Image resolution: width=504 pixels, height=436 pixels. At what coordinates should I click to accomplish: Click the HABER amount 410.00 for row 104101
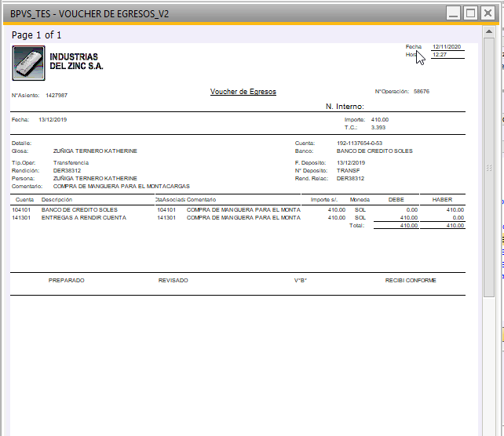tap(455, 210)
